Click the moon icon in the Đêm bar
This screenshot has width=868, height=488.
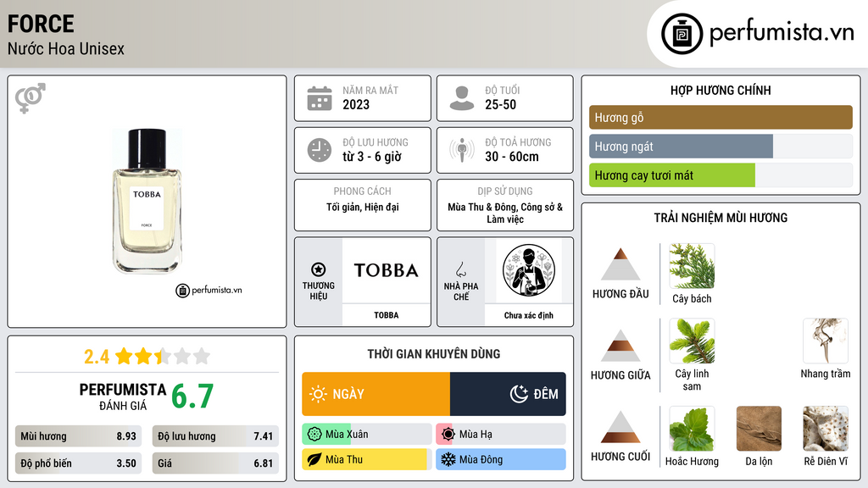(519, 394)
